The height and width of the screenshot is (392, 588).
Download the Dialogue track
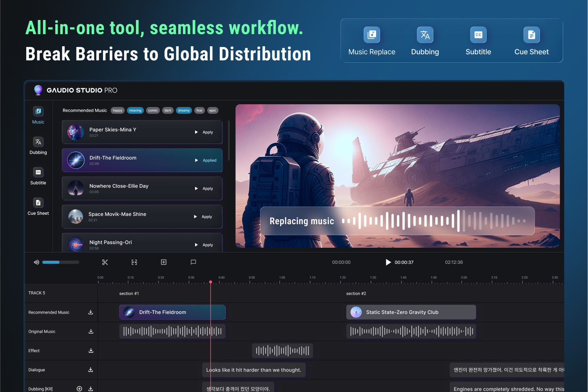(x=90, y=370)
